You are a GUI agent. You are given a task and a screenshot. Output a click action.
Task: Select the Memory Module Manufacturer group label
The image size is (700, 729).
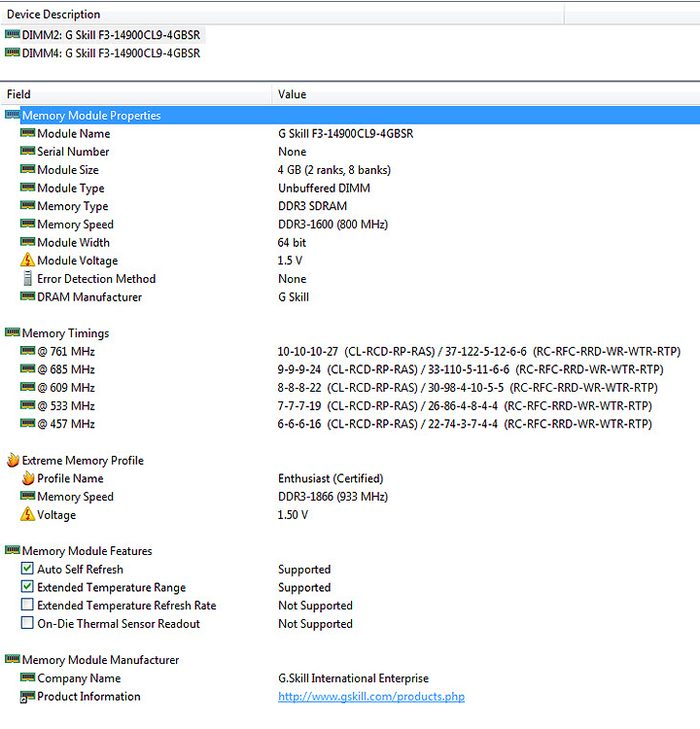[x=100, y=660]
